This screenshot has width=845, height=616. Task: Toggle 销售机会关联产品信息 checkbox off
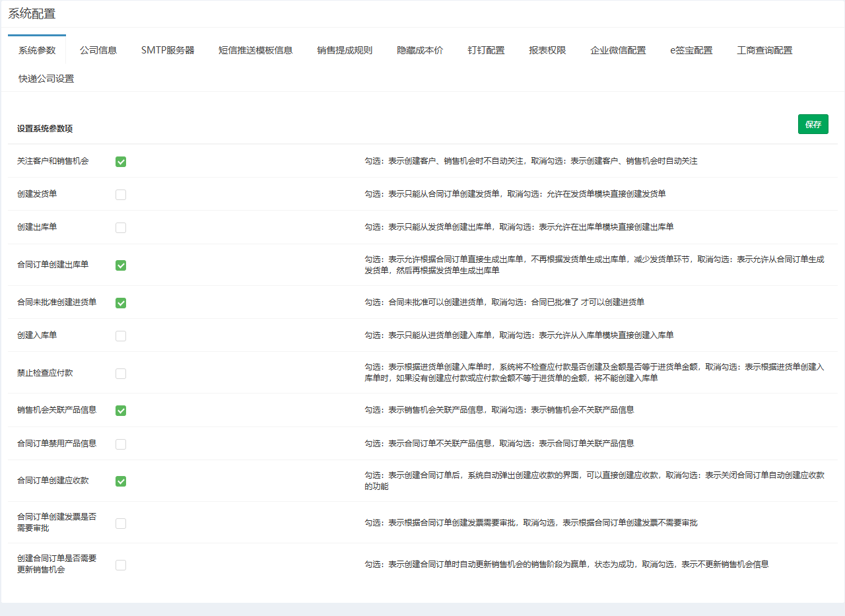pos(121,411)
